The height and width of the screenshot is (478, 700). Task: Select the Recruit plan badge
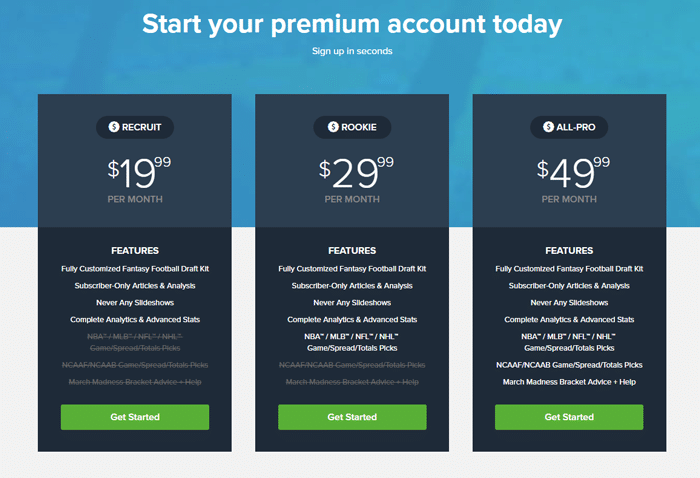(x=135, y=127)
